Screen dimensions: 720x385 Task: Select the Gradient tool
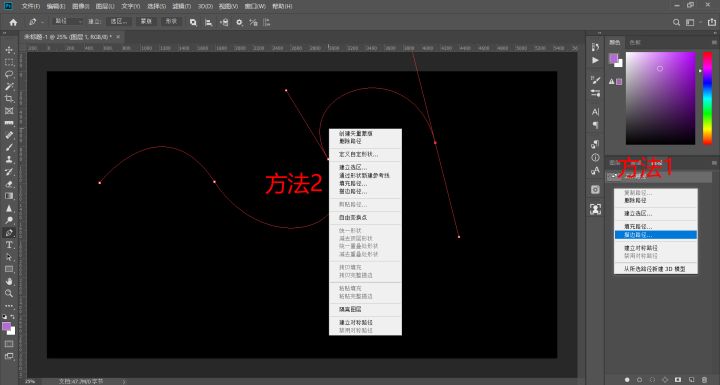pos(9,196)
